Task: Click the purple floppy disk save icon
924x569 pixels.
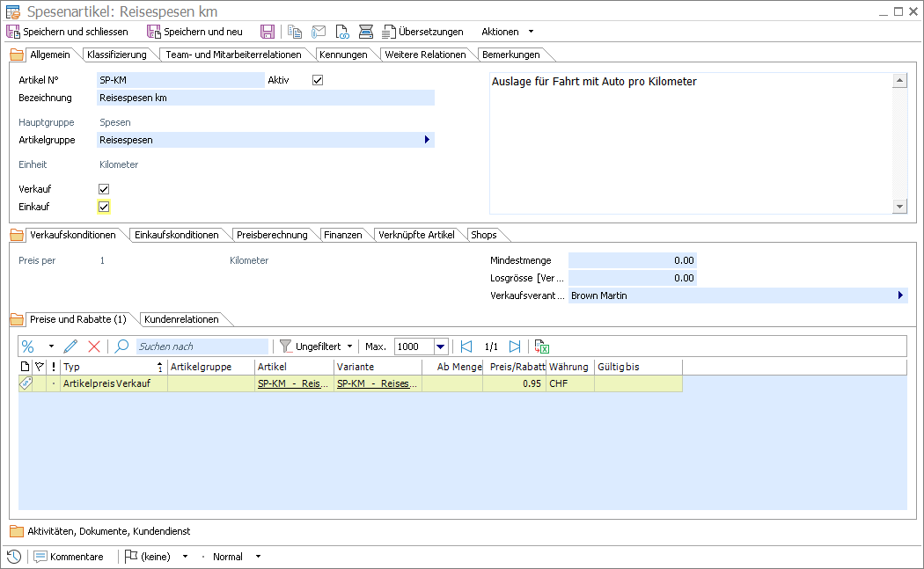Action: click(268, 32)
